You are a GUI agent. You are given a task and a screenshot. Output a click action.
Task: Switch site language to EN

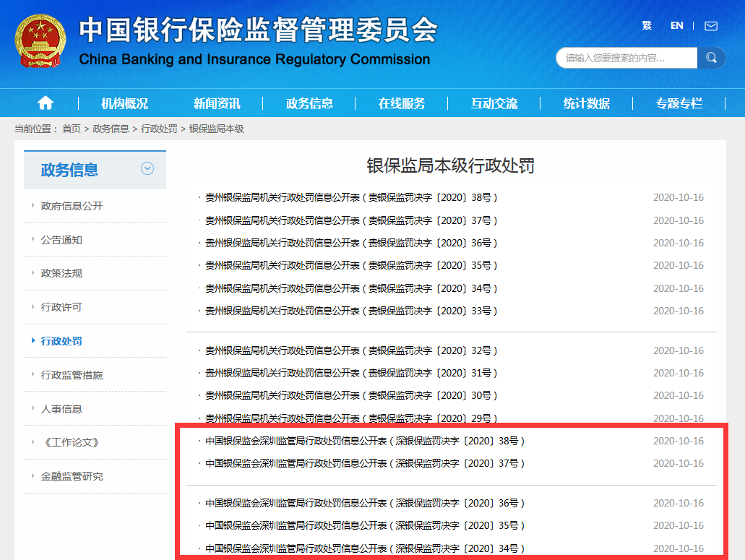676,25
